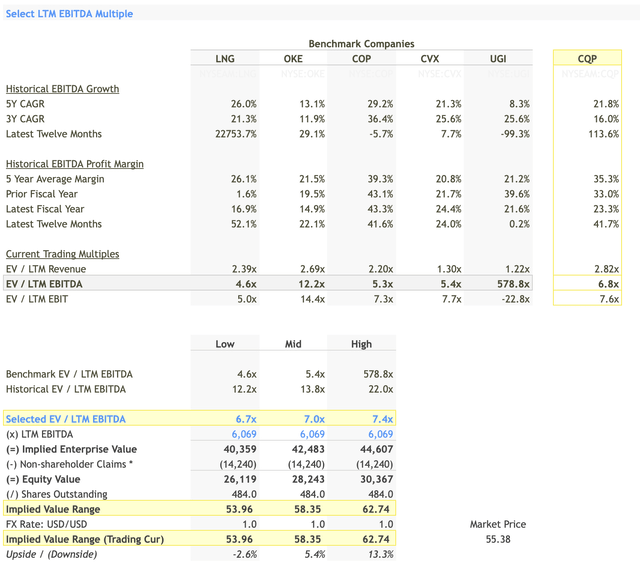Click the '(=) Equity Value' label
The width and height of the screenshot is (640, 572).
[x=43, y=479]
